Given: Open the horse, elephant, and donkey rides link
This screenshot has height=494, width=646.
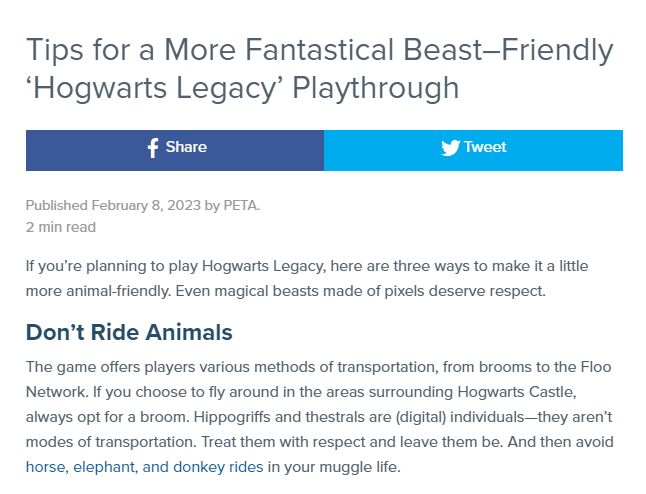Looking at the screenshot, I should 144,467.
